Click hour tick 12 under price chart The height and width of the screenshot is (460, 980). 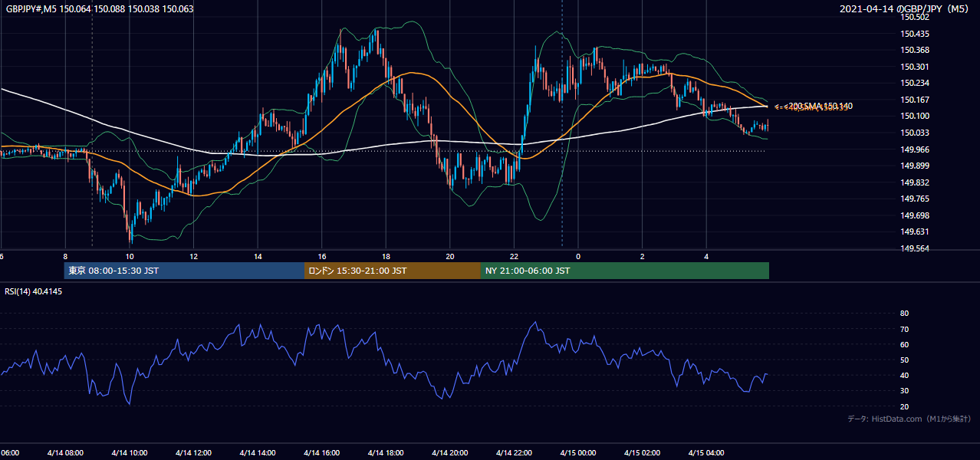coord(194,256)
